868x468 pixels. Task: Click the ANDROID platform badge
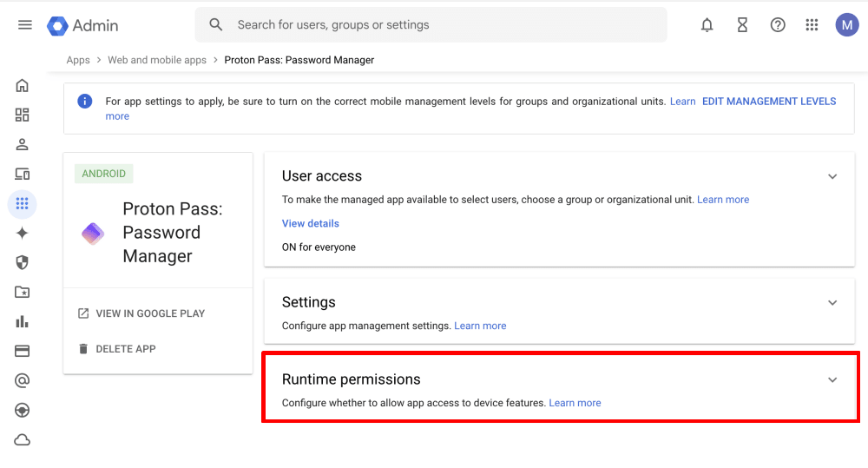pyautogui.click(x=104, y=174)
